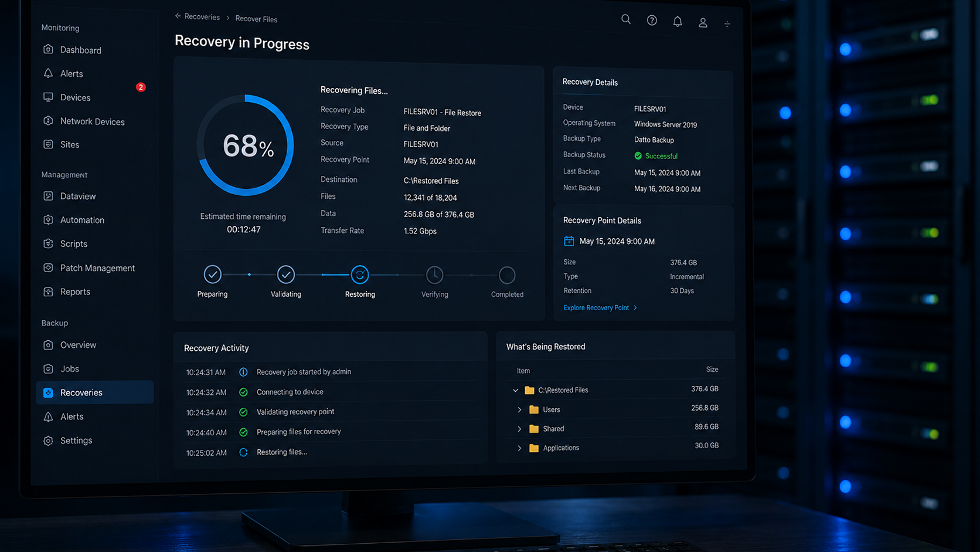Click the info icon for Recovery job started
The height and width of the screenshot is (552, 980).
(x=243, y=372)
